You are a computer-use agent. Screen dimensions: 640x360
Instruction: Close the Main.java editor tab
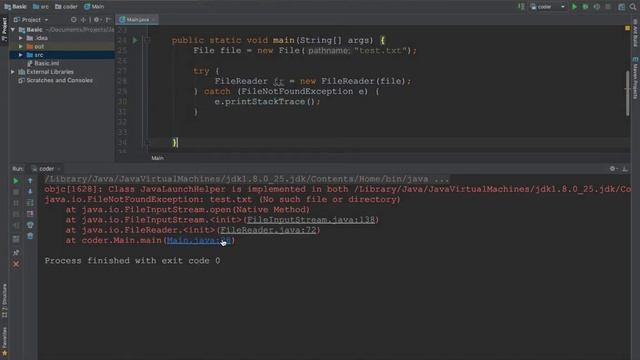point(153,20)
